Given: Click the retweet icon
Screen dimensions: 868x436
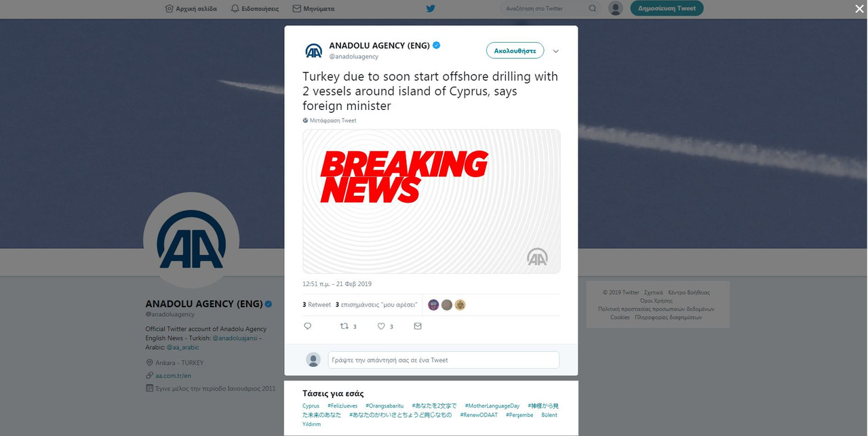Looking at the screenshot, I should click(344, 326).
